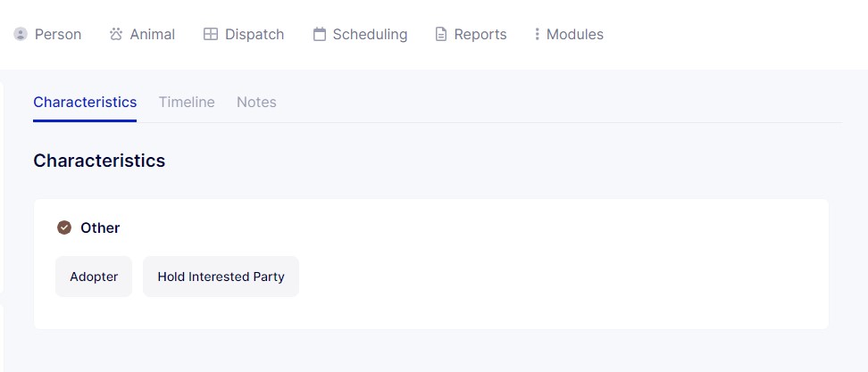Click the Adopter characteristic chip
The height and width of the screenshot is (372, 868).
[94, 277]
